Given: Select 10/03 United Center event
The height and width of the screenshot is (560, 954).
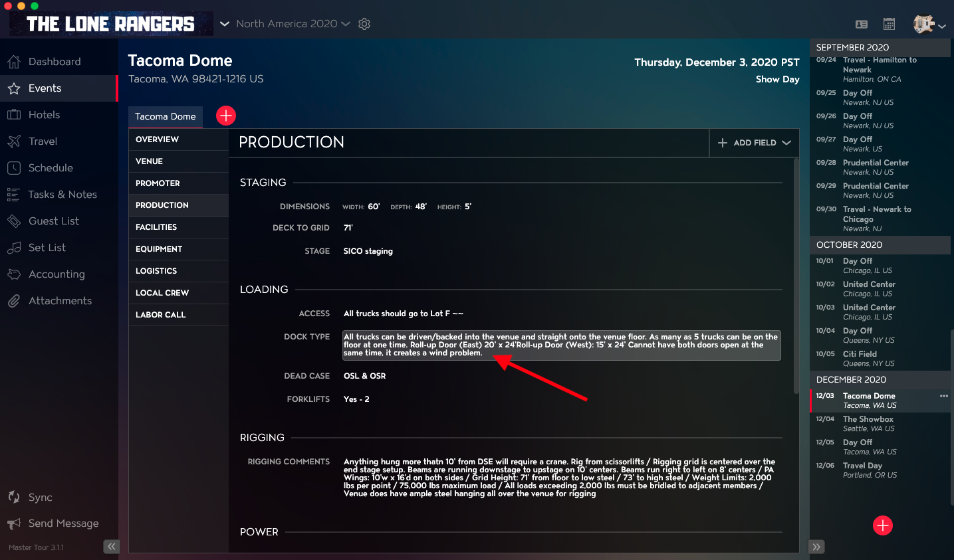Looking at the screenshot, I should [x=880, y=312].
